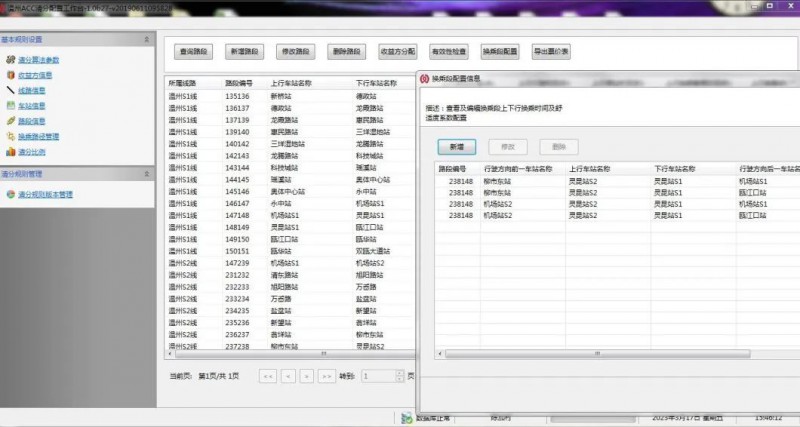Click the 线路信息 line icon

9,90
